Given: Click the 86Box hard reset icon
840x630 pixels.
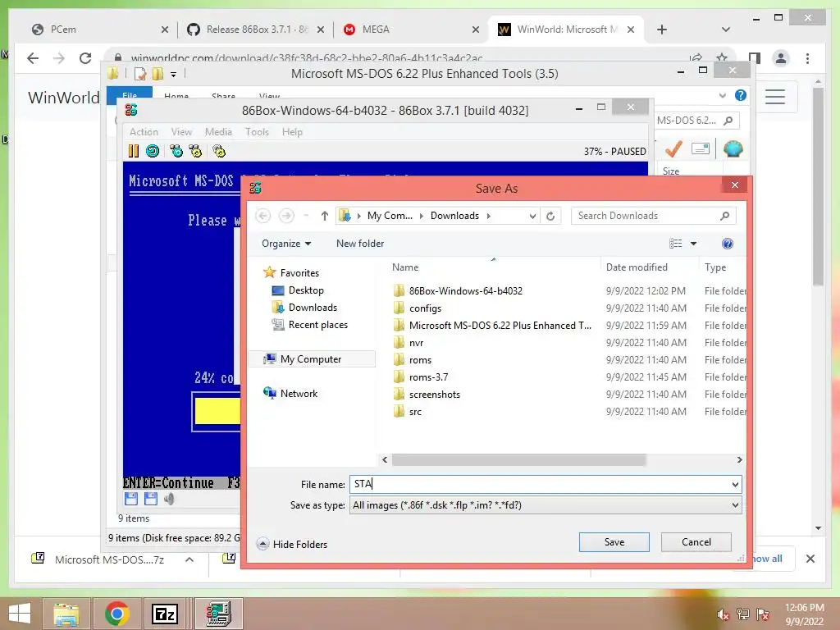Looking at the screenshot, I should click(x=153, y=151).
